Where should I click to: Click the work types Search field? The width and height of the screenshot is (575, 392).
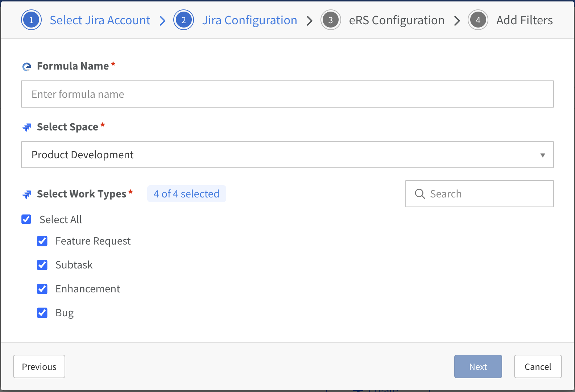(480, 194)
